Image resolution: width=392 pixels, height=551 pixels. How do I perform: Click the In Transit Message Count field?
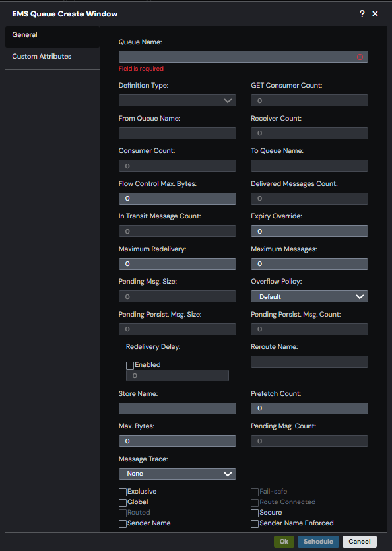[x=177, y=231]
